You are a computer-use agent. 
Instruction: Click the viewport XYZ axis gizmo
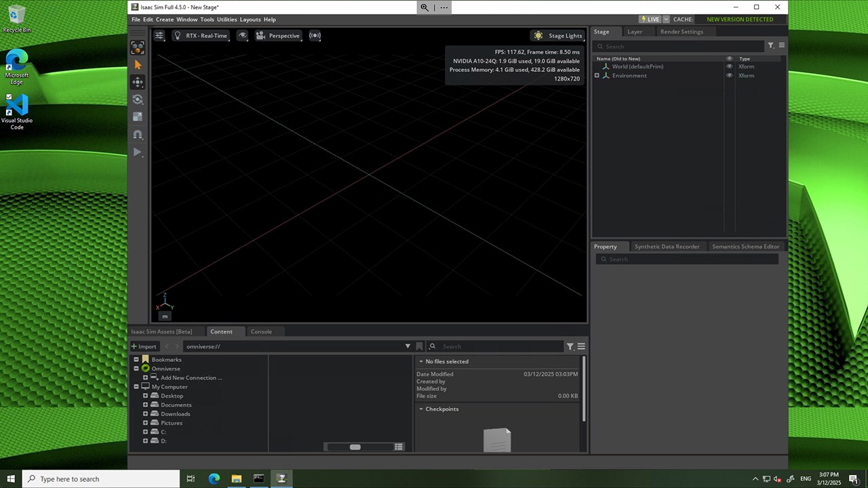pos(165,302)
